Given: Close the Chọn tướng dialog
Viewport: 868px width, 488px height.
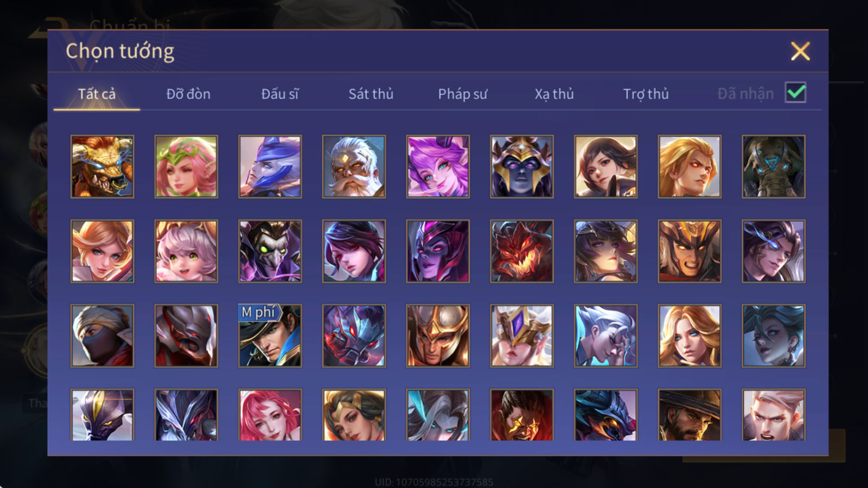Looking at the screenshot, I should click(x=800, y=52).
